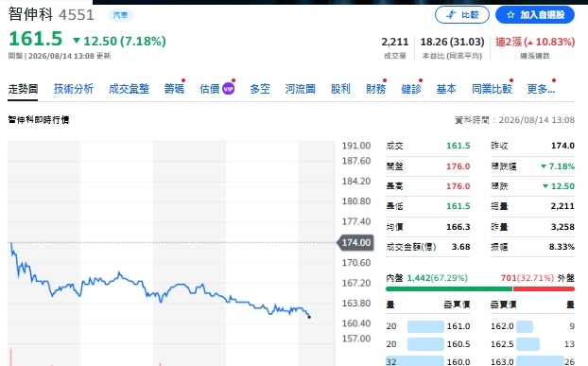The height and width of the screenshot is (366, 588).
Task: Click the 智伸科即時行情 section title
Action: click(x=39, y=119)
